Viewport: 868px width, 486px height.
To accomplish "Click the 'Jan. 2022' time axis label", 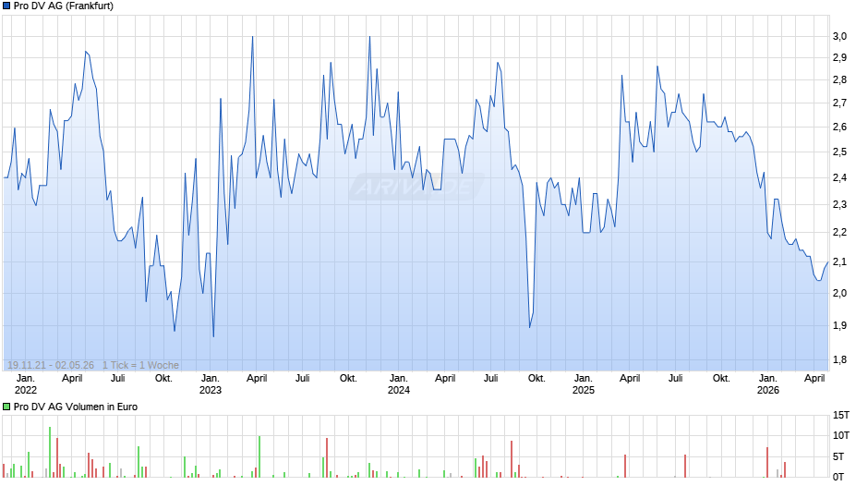I will pyautogui.click(x=26, y=384).
